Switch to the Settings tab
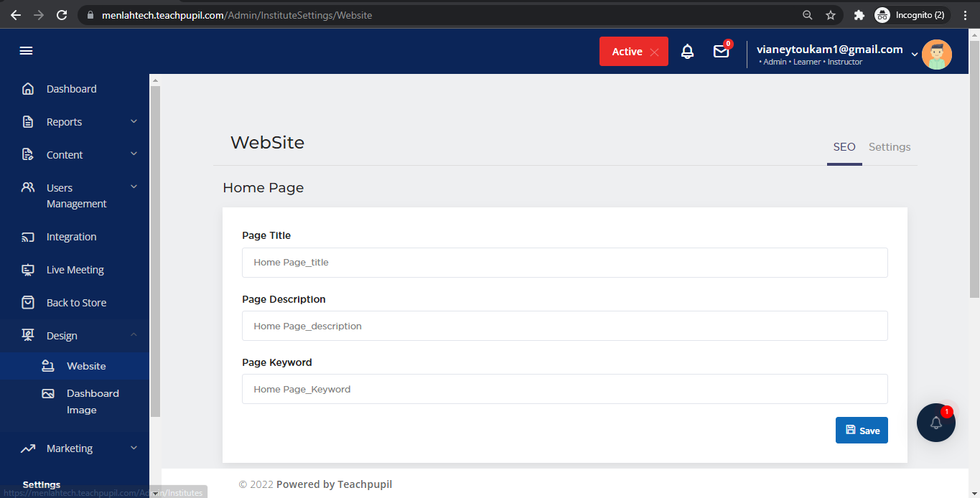980x498 pixels. click(889, 147)
